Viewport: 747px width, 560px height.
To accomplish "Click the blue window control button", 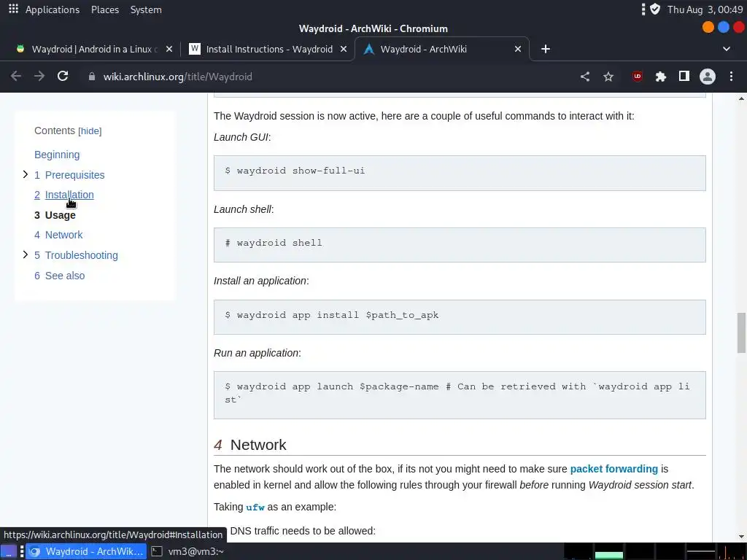I will click(x=723, y=27).
